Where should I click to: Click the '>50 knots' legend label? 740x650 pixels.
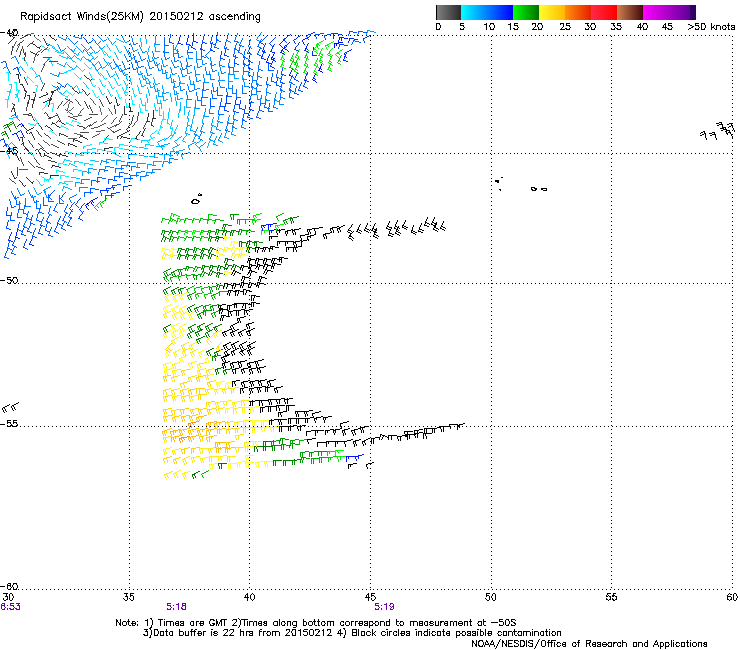coord(711,27)
